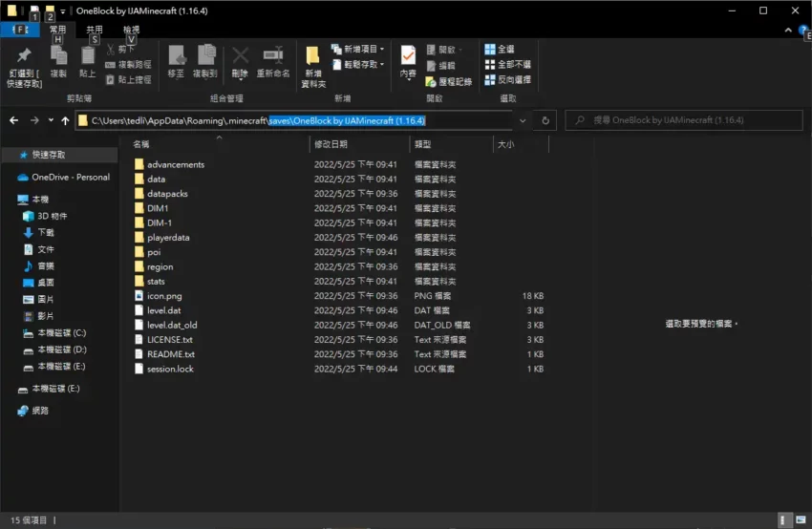The height and width of the screenshot is (529, 812).
Task: Click the Pin to Quick Access icon
Action: coord(24,55)
